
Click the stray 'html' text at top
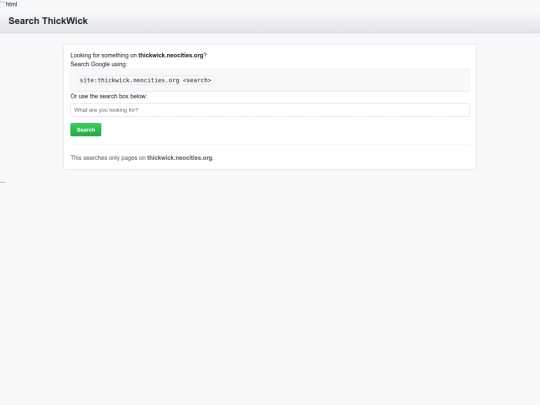11,4
